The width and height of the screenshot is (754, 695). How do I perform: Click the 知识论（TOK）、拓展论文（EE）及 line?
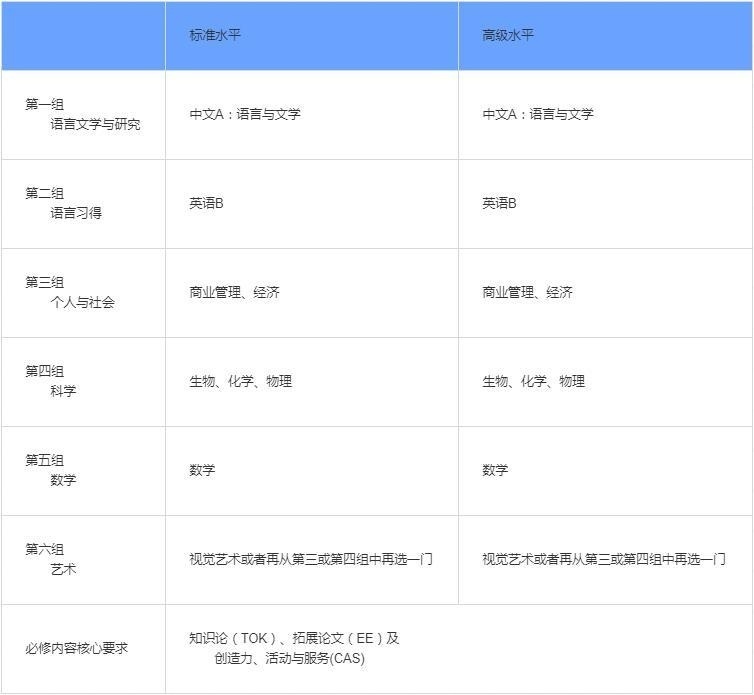[294, 638]
